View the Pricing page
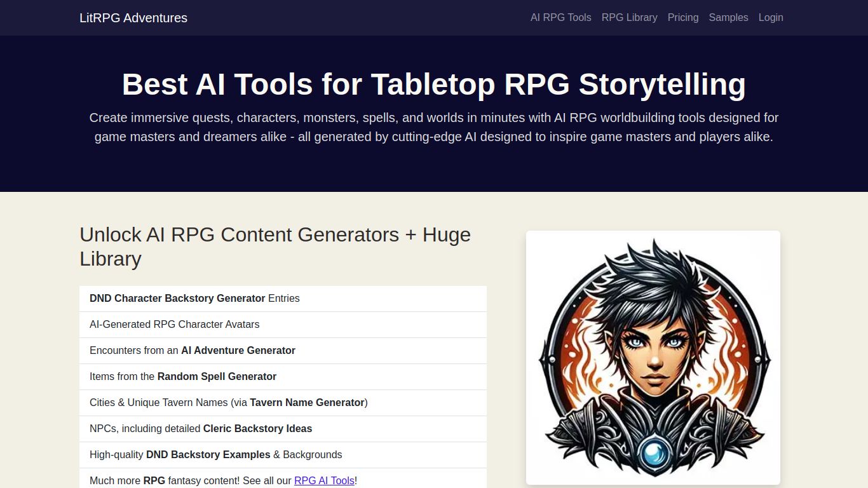This screenshot has height=488, width=868. [682, 18]
